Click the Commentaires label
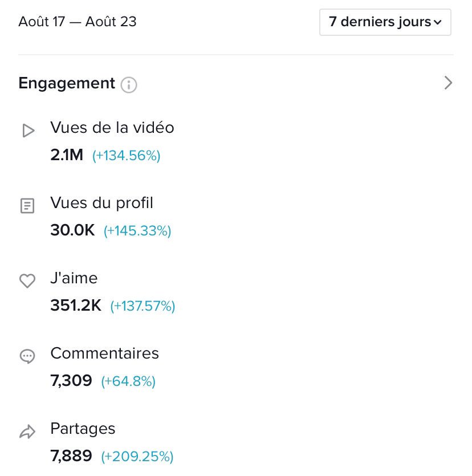Image resolution: width=472 pixels, height=476 pixels. [105, 353]
